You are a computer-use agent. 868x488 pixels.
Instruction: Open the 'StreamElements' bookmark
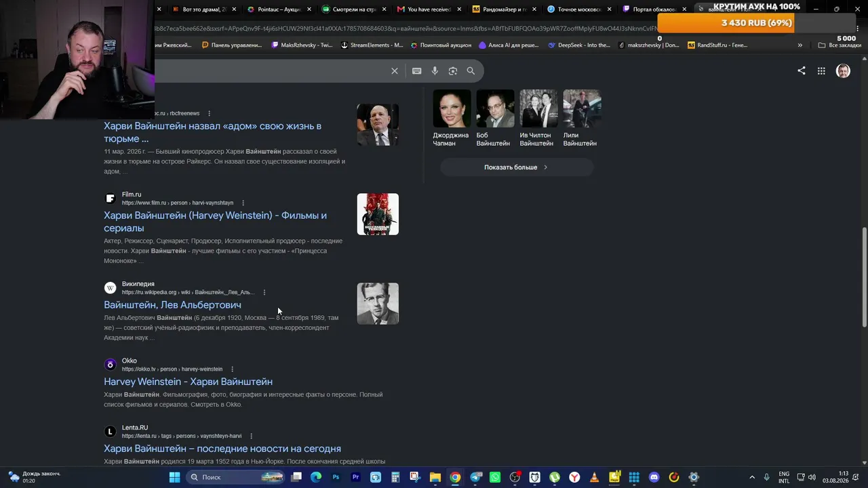point(372,45)
